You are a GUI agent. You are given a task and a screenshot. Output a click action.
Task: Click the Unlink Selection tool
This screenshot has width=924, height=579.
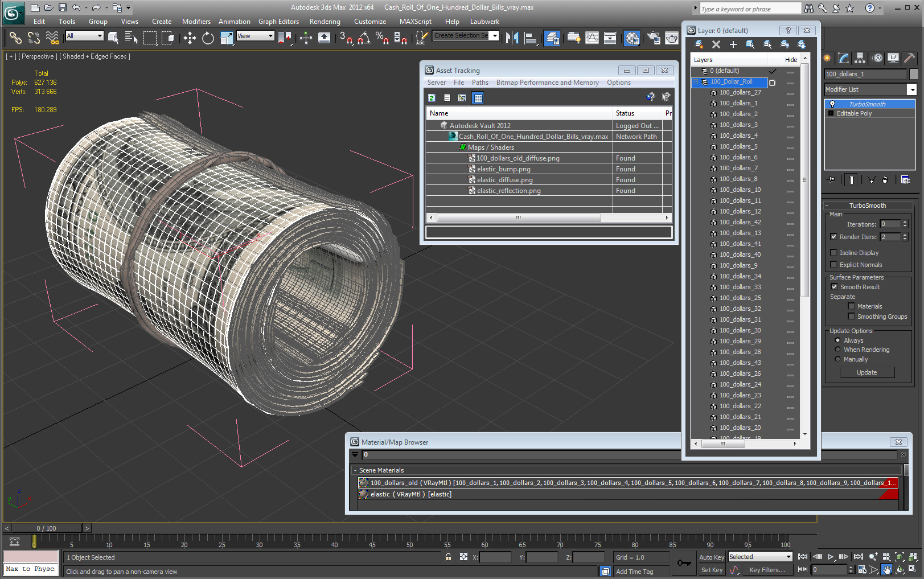[34, 38]
